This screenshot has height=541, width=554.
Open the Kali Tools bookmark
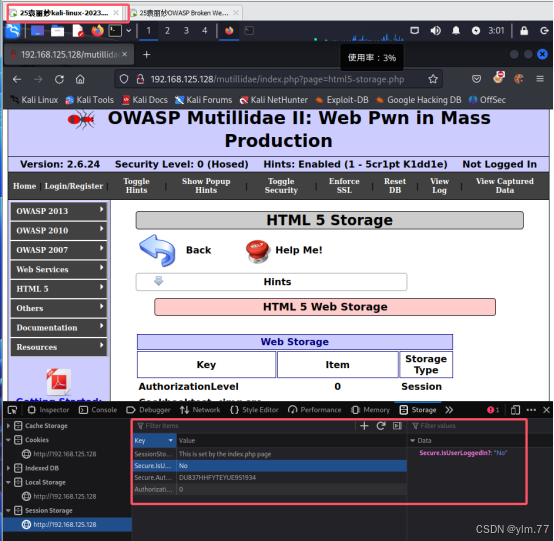90,100
